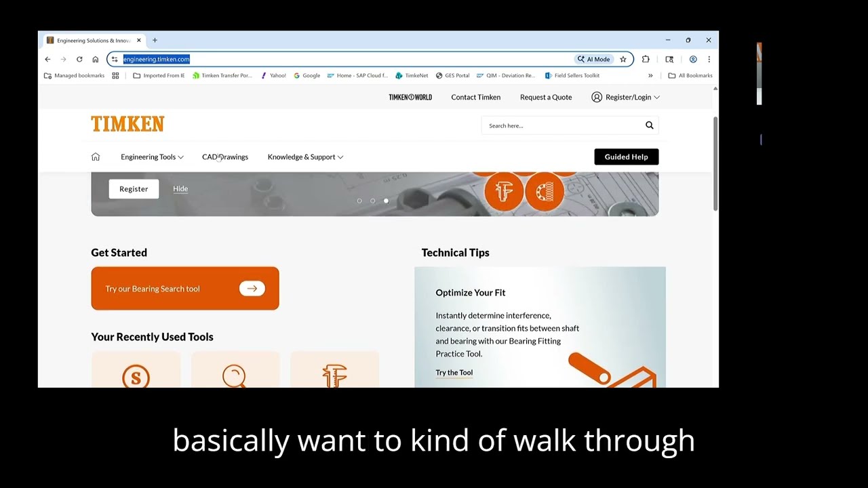The width and height of the screenshot is (868, 488).
Task: Click Try our Bearing Search tool
Action: 185,289
